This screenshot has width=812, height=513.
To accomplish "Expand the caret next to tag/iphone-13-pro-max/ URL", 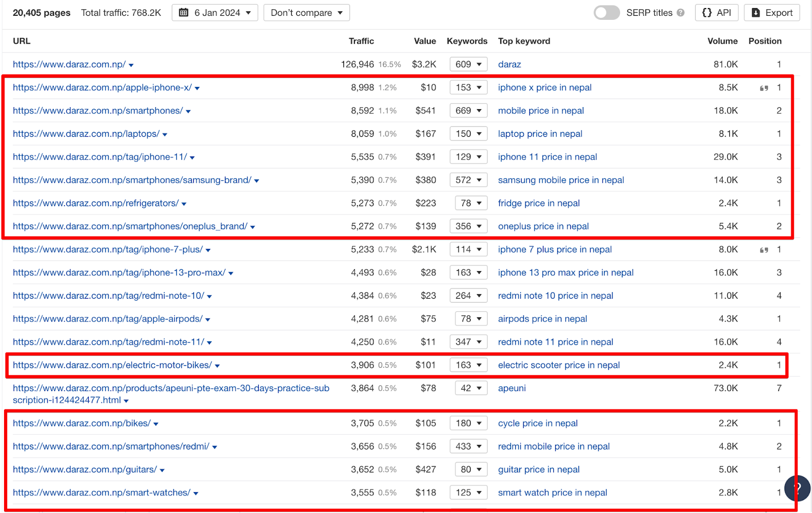I will pos(230,274).
